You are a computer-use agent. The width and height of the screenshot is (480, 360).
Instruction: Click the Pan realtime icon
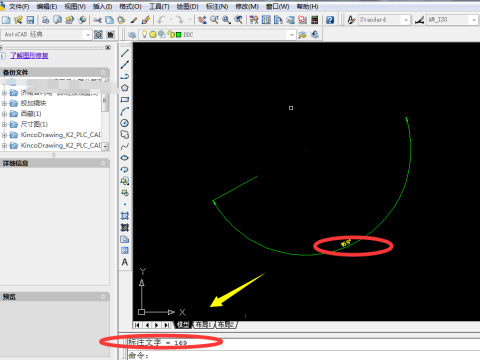202,20
